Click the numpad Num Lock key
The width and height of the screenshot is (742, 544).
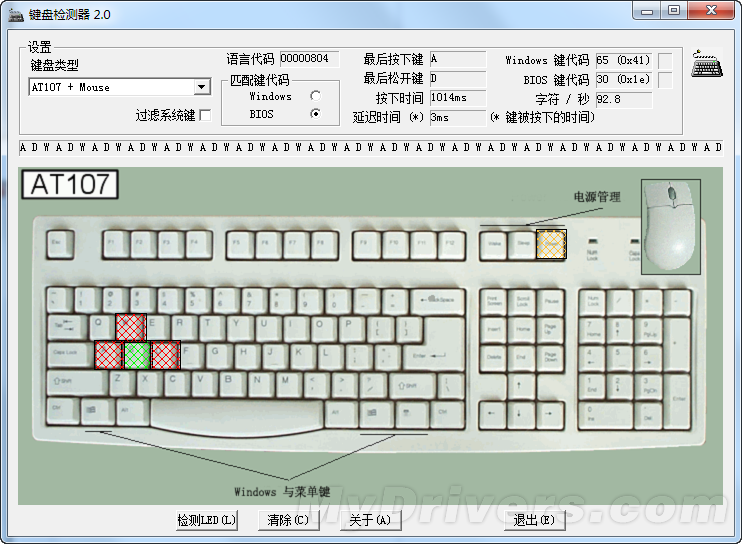coord(592,302)
